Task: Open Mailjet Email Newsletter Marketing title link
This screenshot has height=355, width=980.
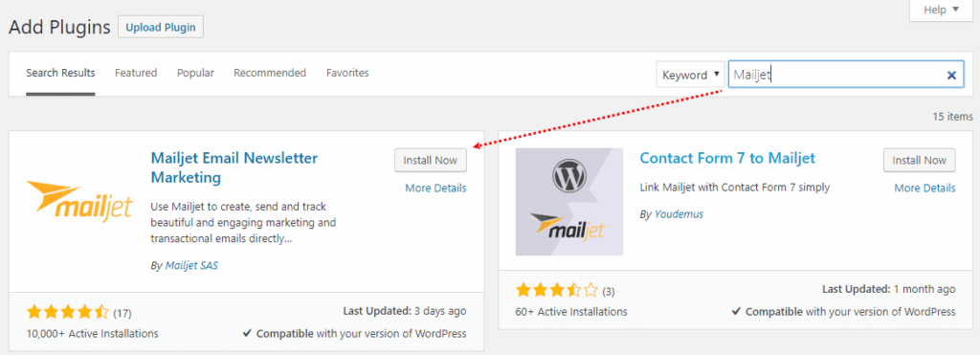Action: (x=234, y=168)
